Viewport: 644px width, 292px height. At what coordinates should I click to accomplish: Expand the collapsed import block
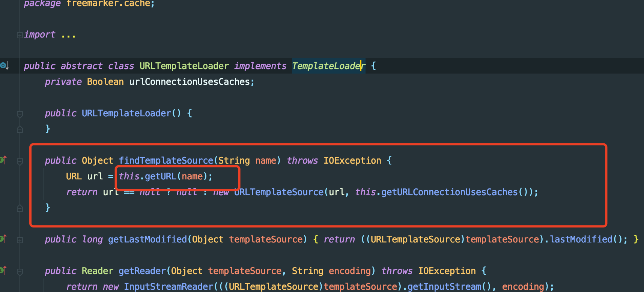tap(20, 35)
